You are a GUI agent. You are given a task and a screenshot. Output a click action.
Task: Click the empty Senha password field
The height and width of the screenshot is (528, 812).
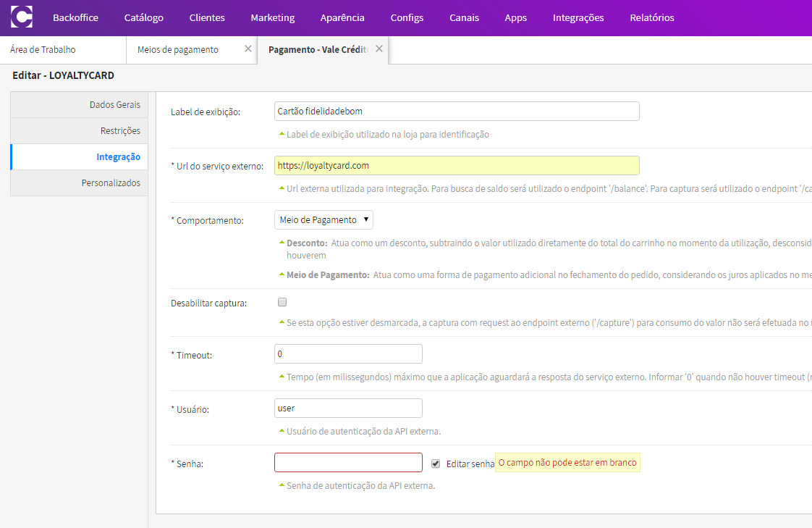pyautogui.click(x=348, y=463)
